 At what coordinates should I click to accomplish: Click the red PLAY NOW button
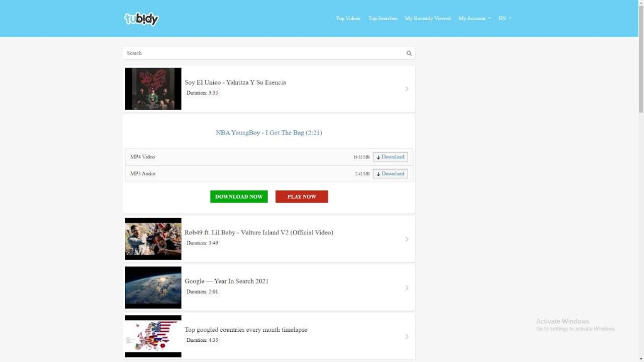coord(301,197)
